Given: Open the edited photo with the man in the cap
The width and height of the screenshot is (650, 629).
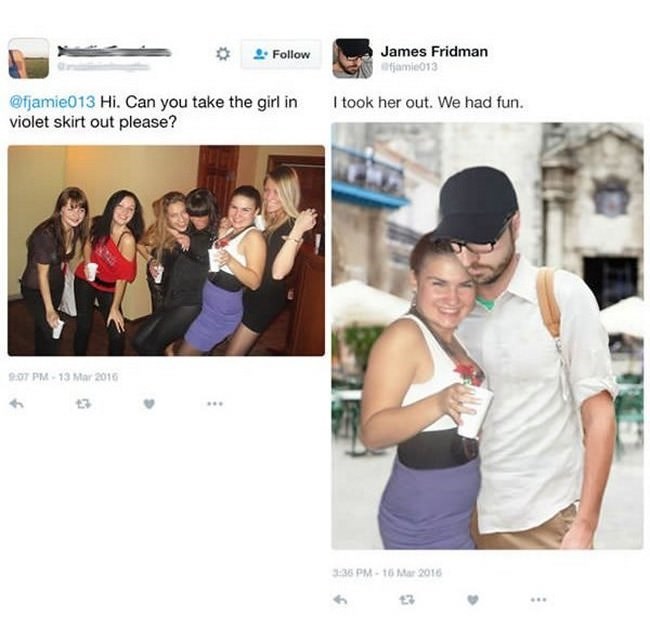Looking at the screenshot, I should coord(487,336).
